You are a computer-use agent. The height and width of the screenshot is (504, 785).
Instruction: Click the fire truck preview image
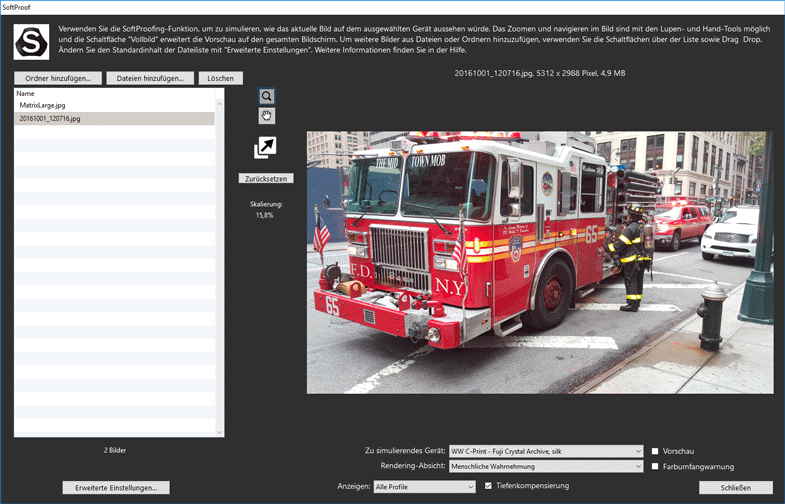pyautogui.click(x=540, y=262)
